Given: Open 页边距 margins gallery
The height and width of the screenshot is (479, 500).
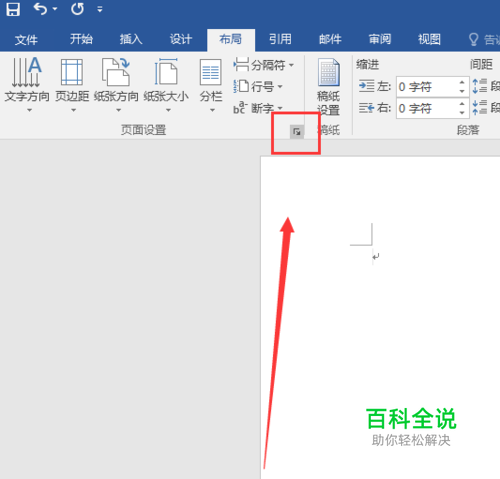Looking at the screenshot, I should (x=72, y=85).
